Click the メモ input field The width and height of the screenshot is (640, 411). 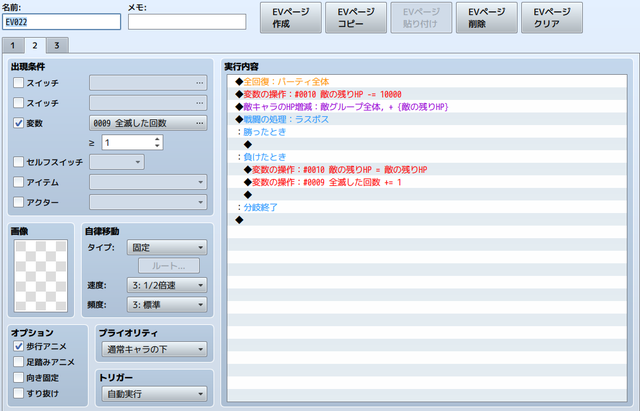click(187, 22)
